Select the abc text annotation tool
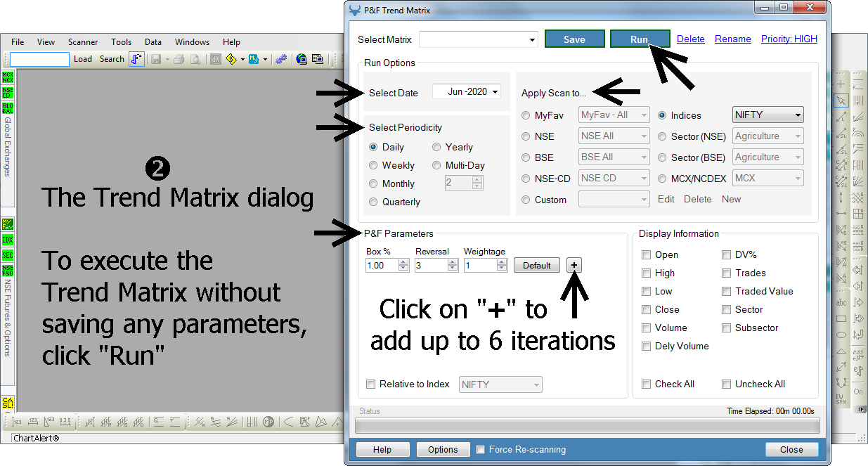 (x=841, y=303)
